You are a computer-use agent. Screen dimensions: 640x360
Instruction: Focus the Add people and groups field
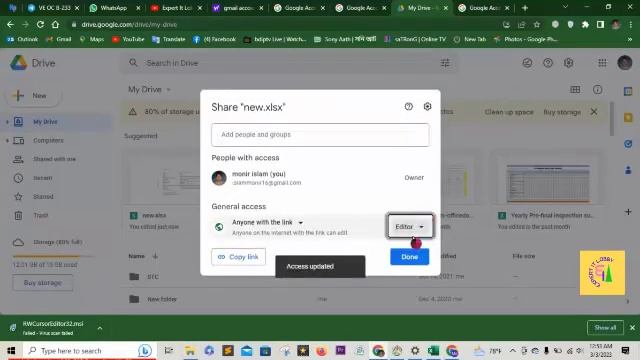point(320,135)
